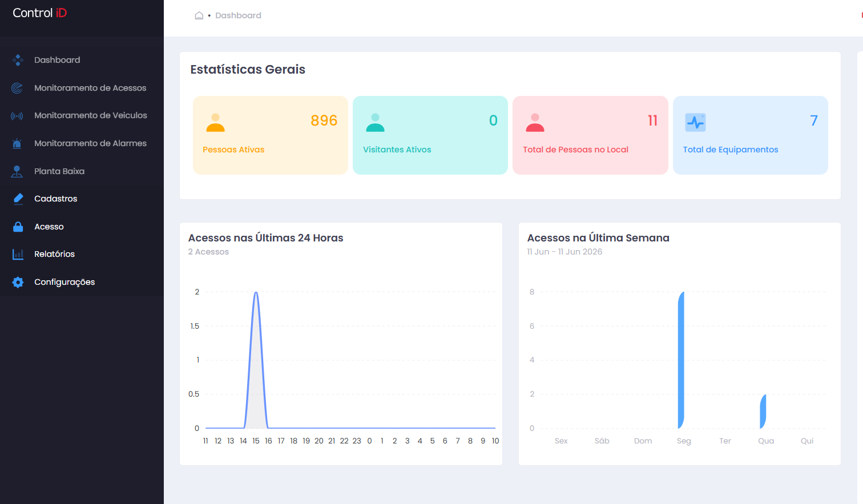Click the Control iD logo

coord(39,13)
